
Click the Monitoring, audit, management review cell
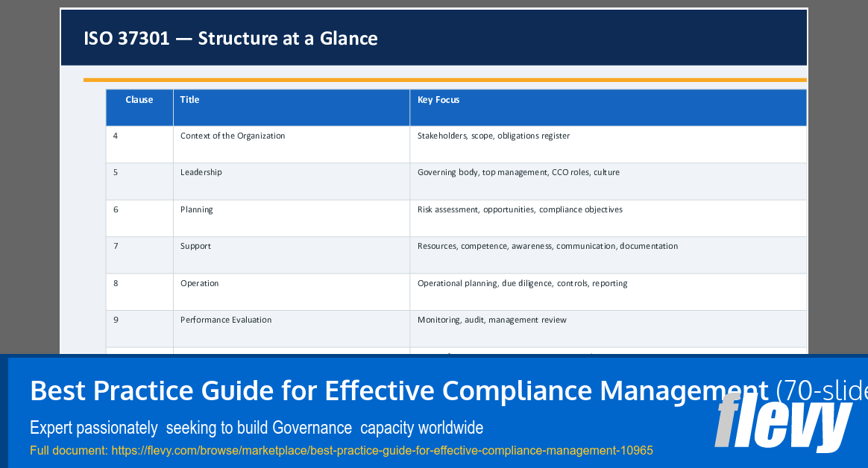click(492, 320)
